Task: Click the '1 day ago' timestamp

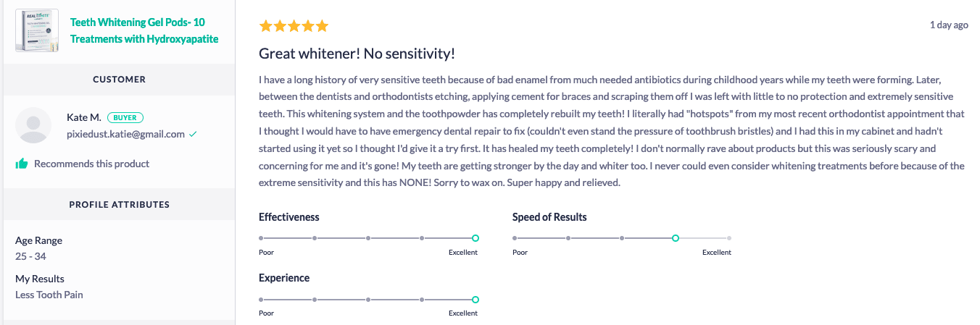Action: pyautogui.click(x=949, y=25)
